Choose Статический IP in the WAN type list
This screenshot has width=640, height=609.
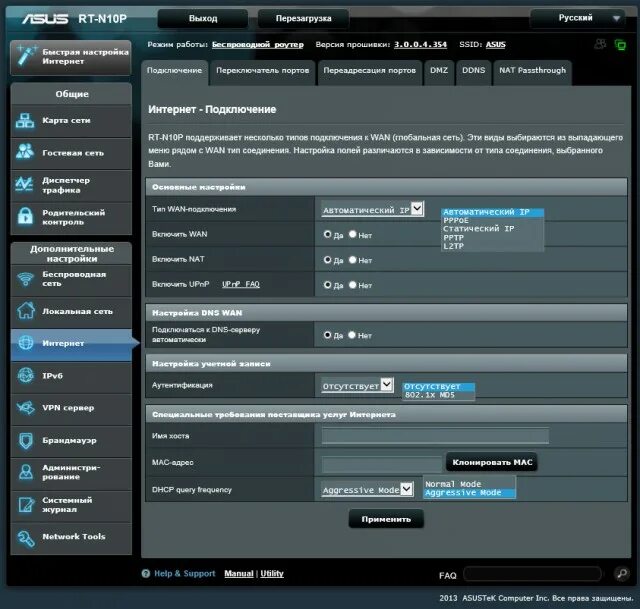tap(492, 229)
